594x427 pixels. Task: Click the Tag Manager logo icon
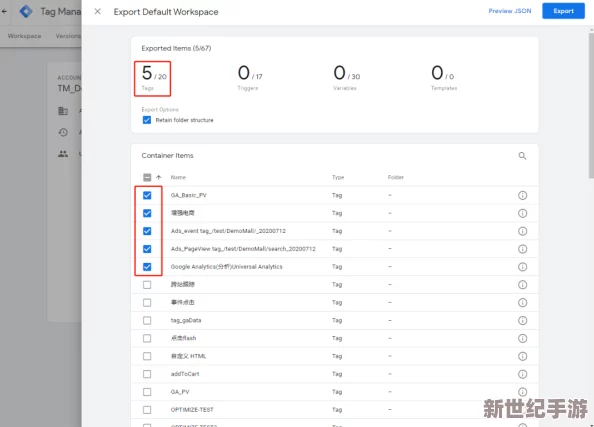pyautogui.click(x=26, y=11)
